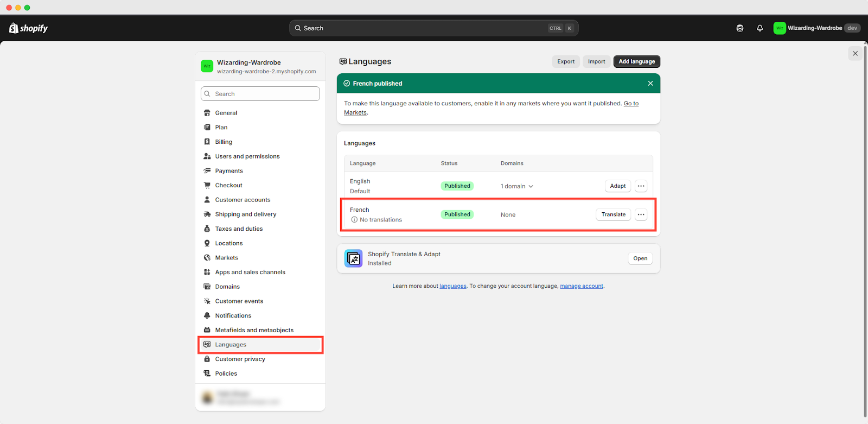This screenshot has width=868, height=424.
Task: Click the Locations pin icon
Action: (207, 243)
